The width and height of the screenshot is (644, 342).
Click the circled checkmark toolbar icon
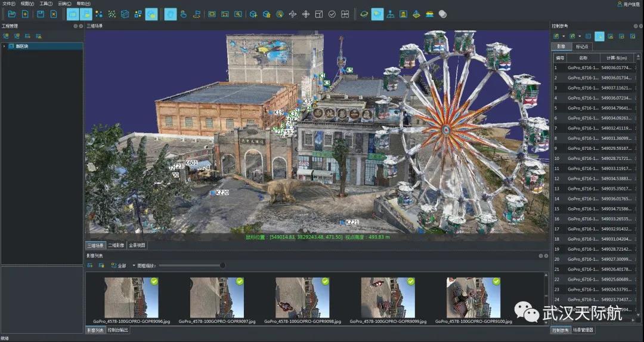332,14
